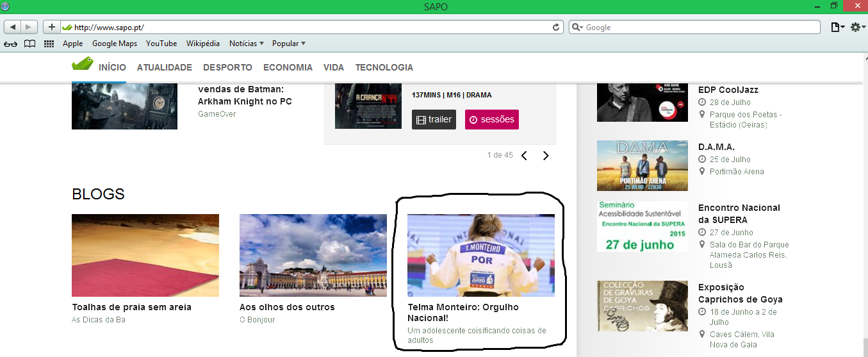This screenshot has height=357, width=868.
Task: Click the GameOver source label
Action: [x=217, y=113]
